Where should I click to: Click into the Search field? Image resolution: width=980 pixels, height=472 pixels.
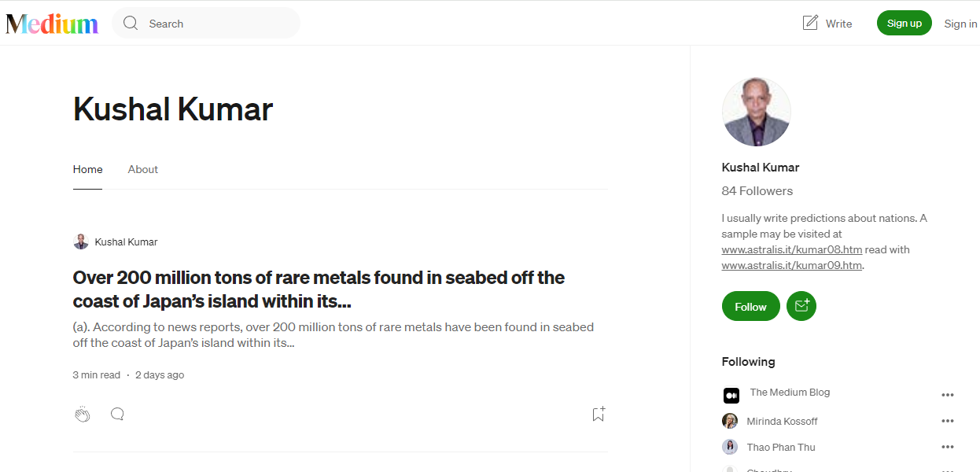(x=206, y=23)
